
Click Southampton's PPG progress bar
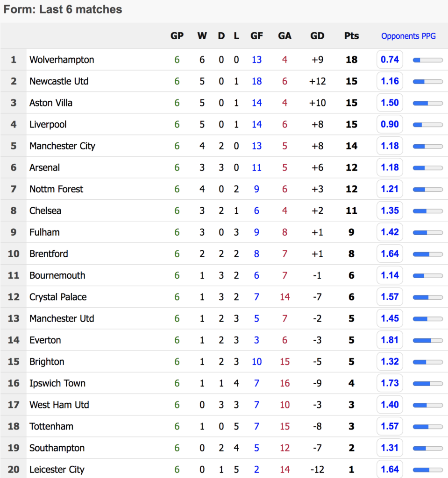(427, 449)
